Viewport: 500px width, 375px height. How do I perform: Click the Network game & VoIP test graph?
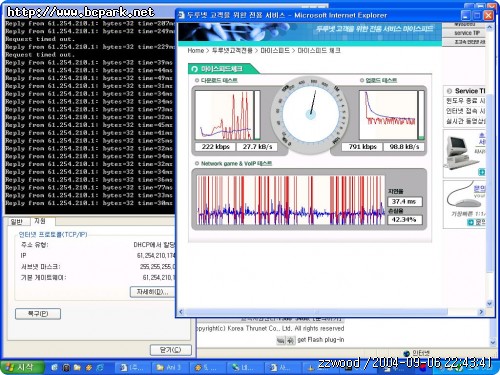pos(291,200)
